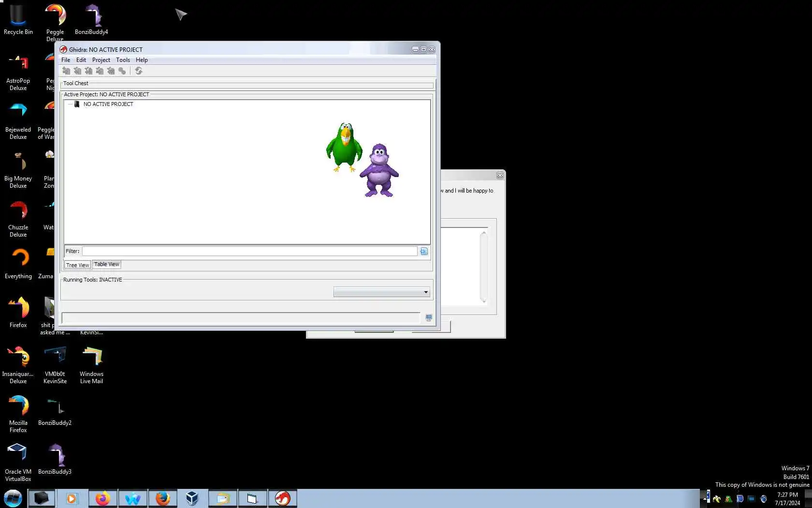Click the status text field at Ghidra's bottom
Screen dimensions: 812x508
click(241, 318)
